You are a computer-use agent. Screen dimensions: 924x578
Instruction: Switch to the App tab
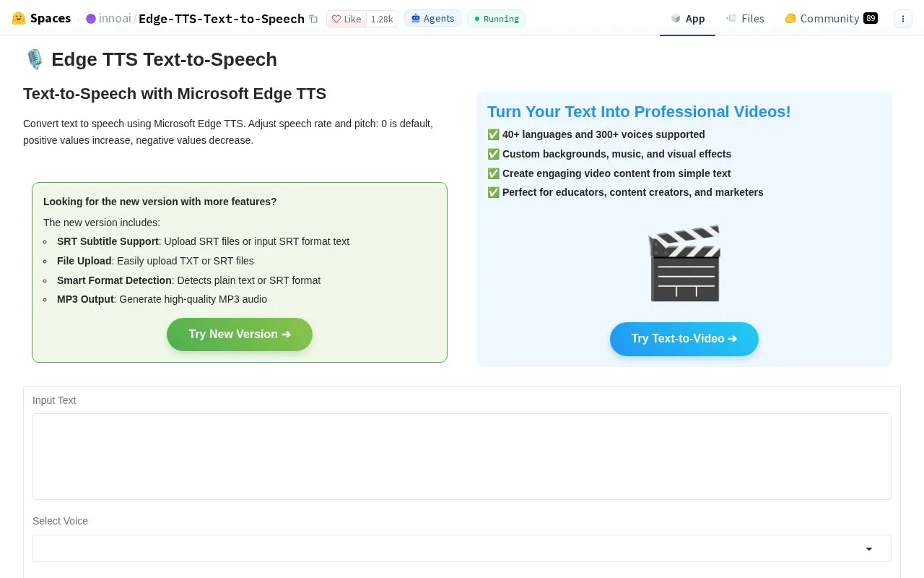pos(687,19)
